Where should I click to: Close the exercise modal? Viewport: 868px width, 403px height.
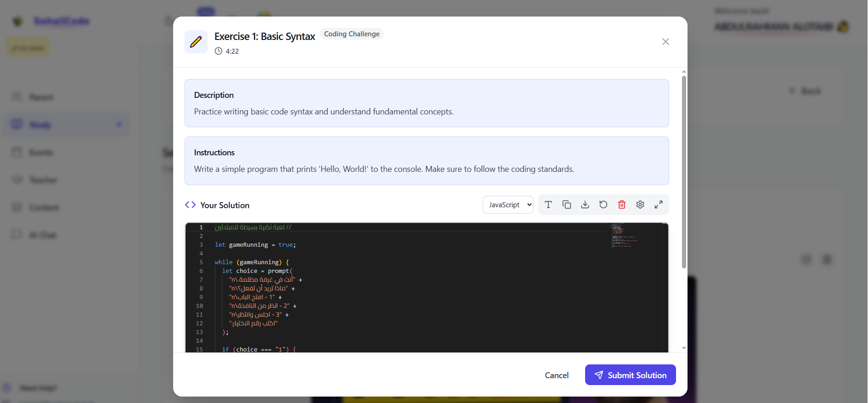click(665, 42)
